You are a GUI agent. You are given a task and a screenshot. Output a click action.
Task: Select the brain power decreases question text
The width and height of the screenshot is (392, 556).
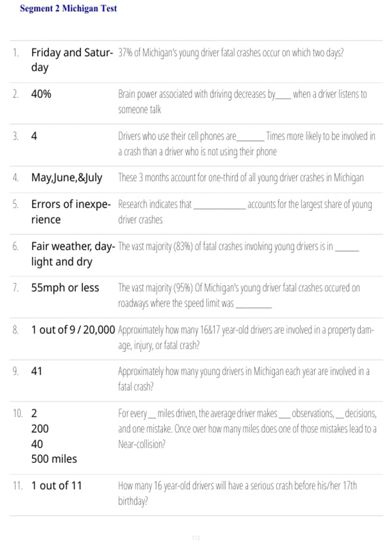(242, 102)
